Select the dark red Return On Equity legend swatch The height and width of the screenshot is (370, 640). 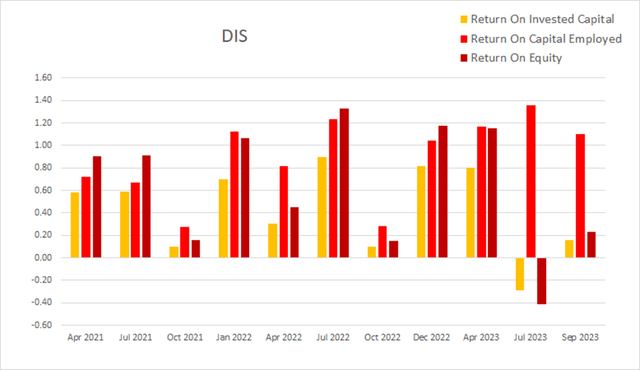(x=464, y=58)
